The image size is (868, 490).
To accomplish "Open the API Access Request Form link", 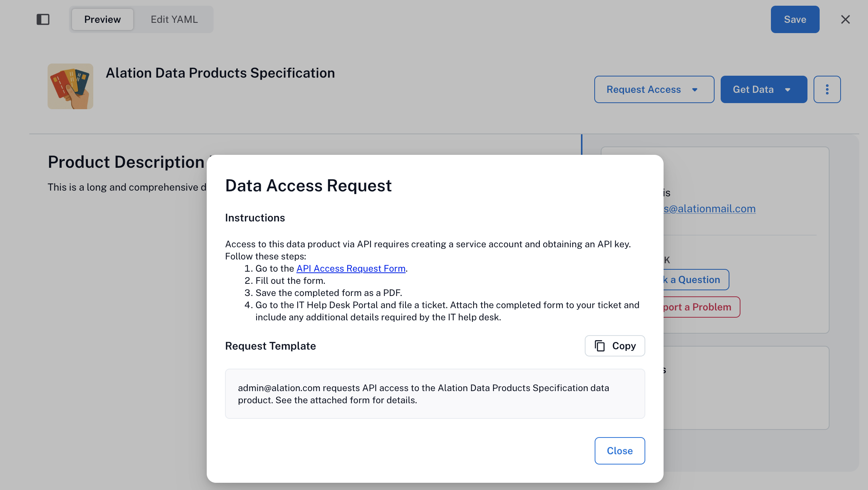I will click(x=351, y=268).
